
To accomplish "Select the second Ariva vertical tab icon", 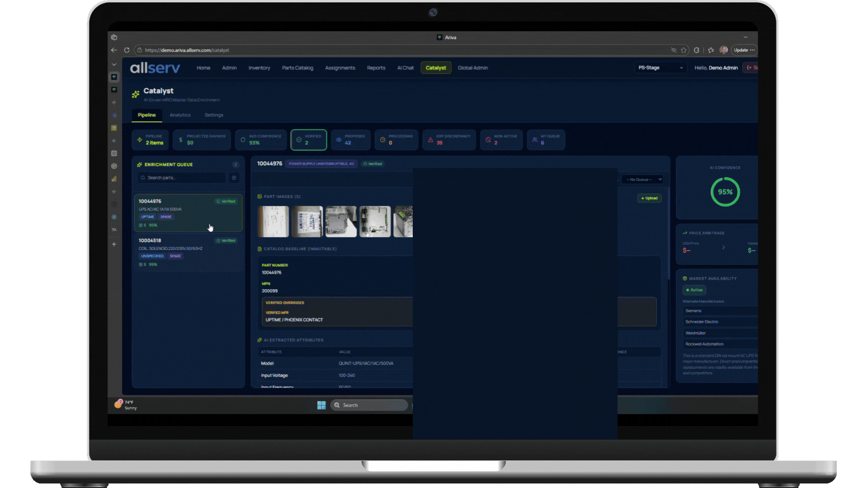I will pyautogui.click(x=114, y=90).
